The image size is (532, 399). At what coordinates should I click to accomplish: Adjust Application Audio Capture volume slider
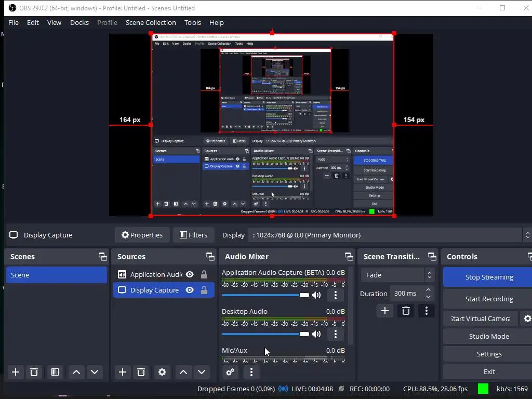(265, 295)
